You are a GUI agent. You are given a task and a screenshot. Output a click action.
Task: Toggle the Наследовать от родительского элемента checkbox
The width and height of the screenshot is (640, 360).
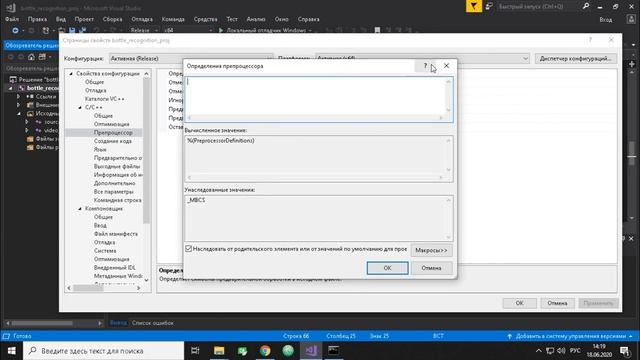(188, 248)
